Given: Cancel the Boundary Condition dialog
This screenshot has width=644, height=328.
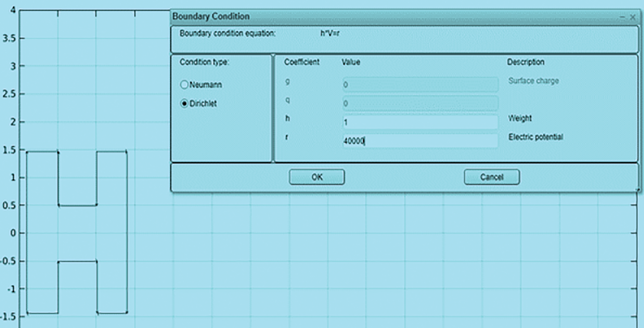Looking at the screenshot, I should (x=491, y=177).
